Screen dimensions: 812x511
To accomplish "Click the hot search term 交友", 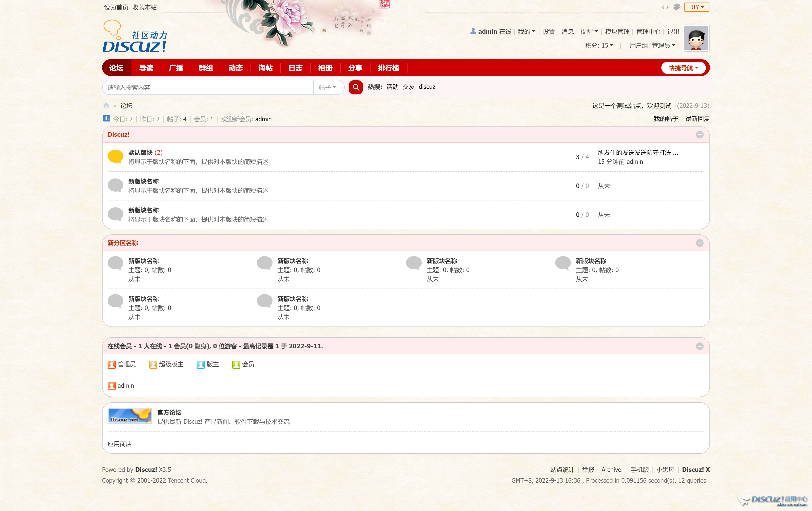I will click(408, 87).
